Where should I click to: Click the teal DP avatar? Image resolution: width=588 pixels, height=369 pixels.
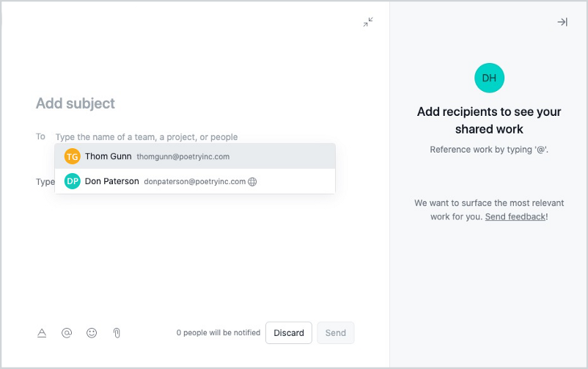coord(72,181)
